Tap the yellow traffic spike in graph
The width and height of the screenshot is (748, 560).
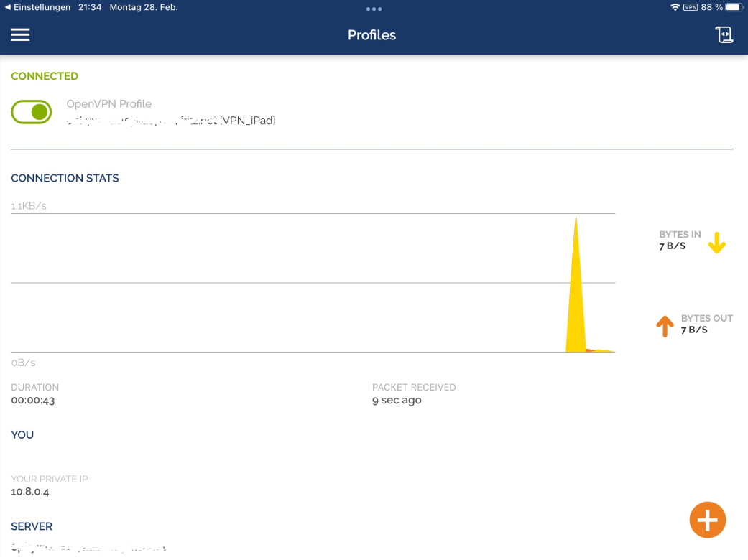576,302
